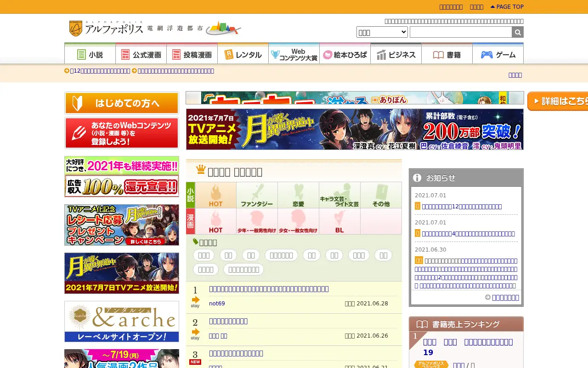Image resolution: width=588 pixels, height=368 pixels.
Task: Go home via the アルファポリス logo
Action: point(106,29)
